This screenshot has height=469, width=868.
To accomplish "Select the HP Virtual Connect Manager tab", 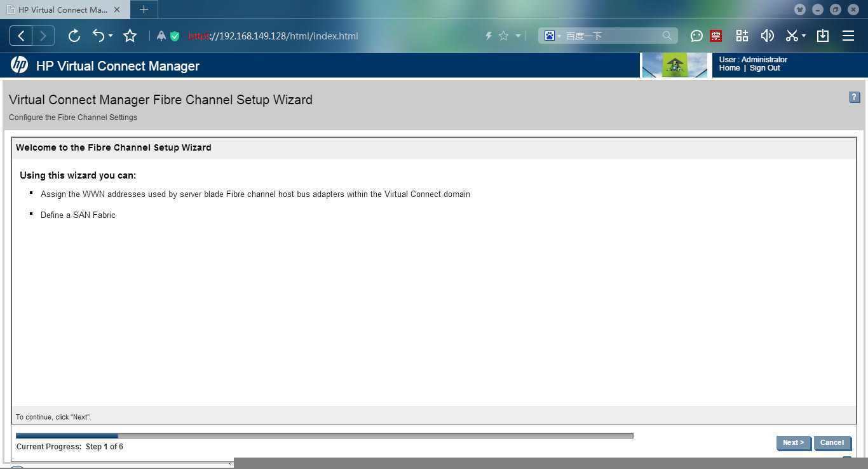I will point(64,10).
